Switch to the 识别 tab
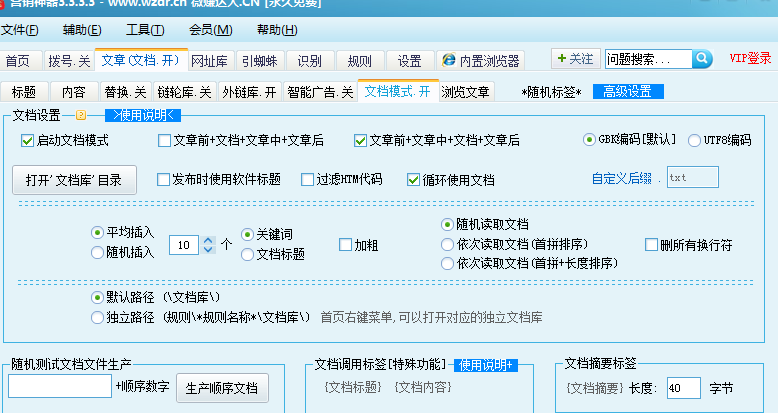The width and height of the screenshot is (778, 413). click(310, 61)
